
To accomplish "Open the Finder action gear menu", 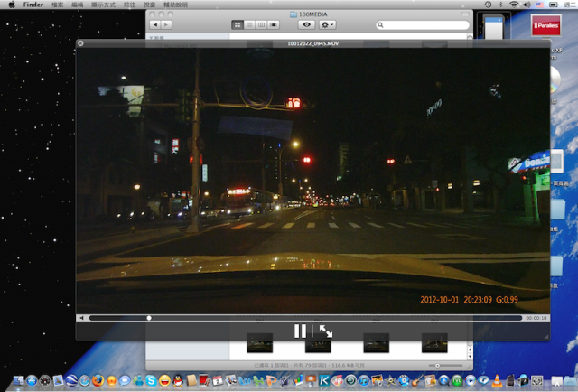I will [x=327, y=24].
